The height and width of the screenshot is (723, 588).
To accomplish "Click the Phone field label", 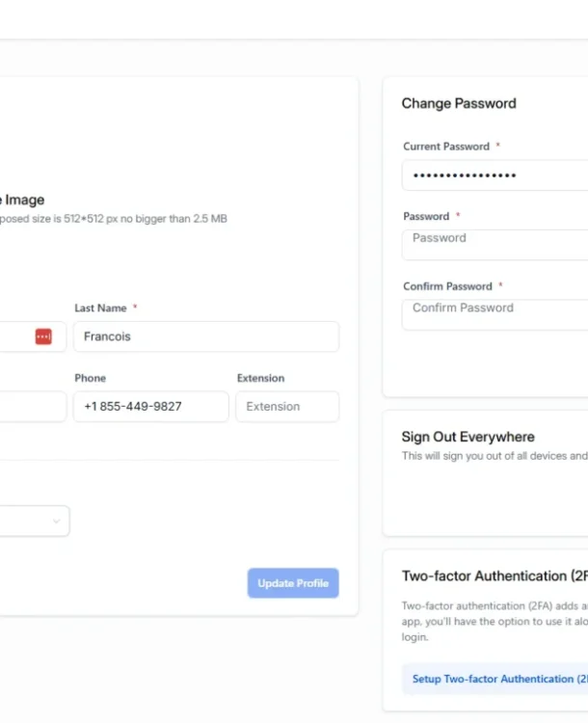I will point(91,379).
